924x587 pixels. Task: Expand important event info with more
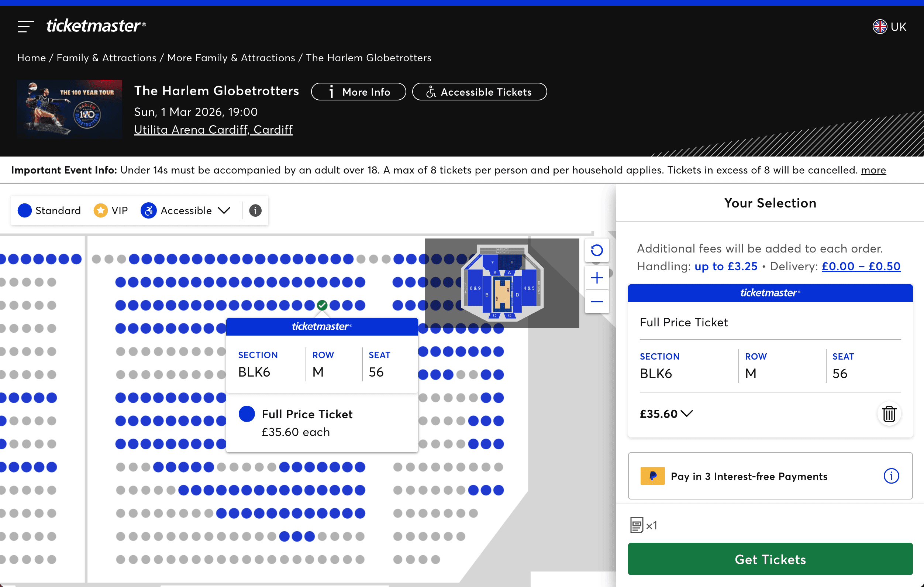click(x=873, y=170)
